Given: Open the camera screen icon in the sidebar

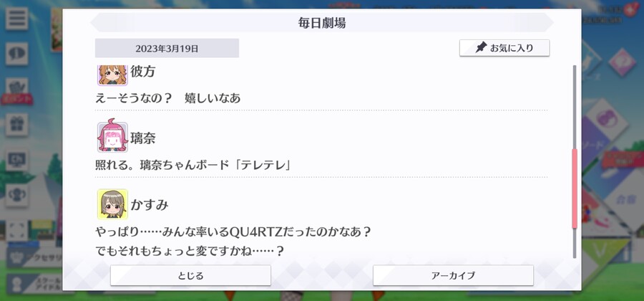Looking at the screenshot, I should pos(17,160).
